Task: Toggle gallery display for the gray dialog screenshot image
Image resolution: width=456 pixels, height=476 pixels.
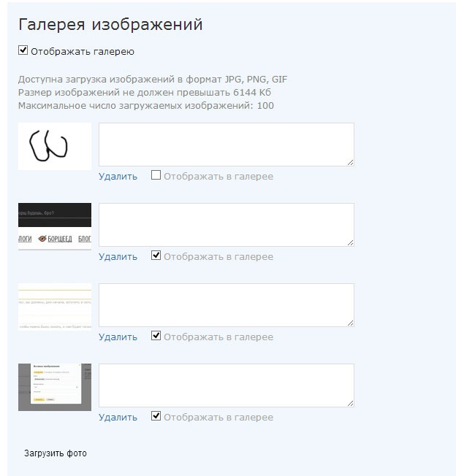Action: click(156, 416)
